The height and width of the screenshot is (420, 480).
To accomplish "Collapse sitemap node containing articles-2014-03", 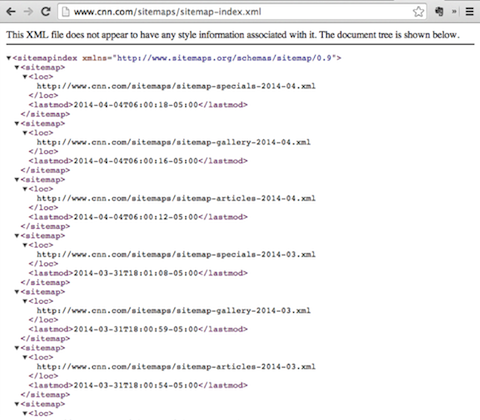I will point(17,348).
